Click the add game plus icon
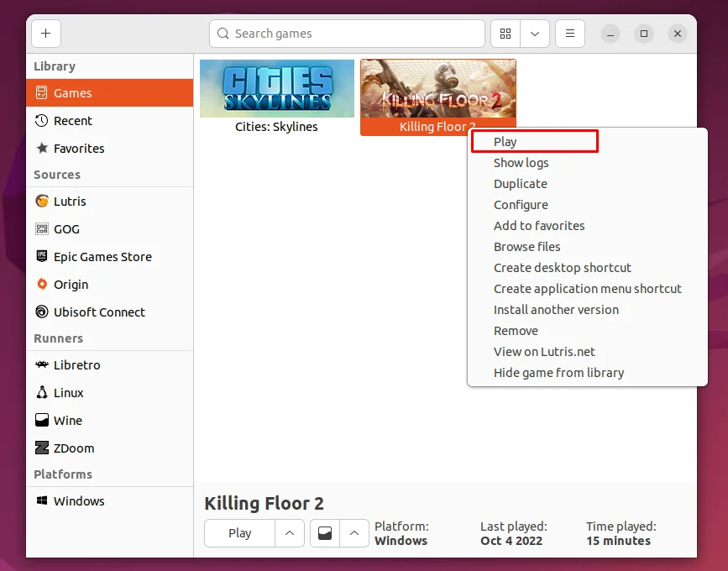Screen dimensions: 728x571 (x=46, y=34)
